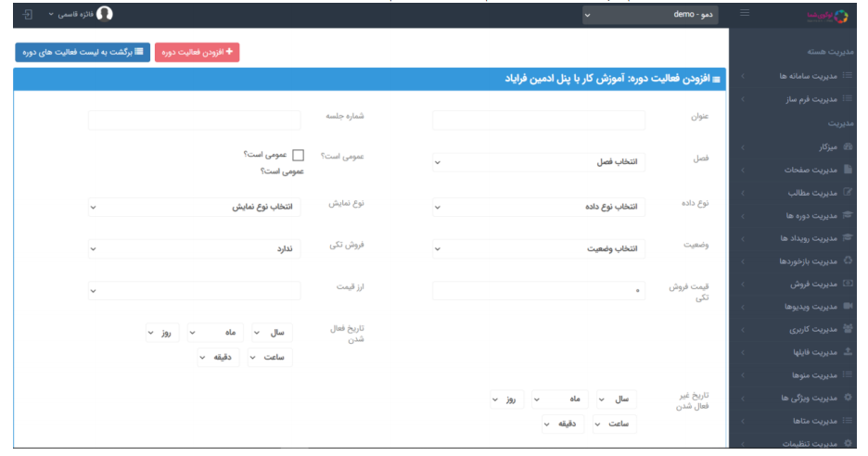Click برگشت به لیست فعالیت های دوره button
This screenshot has width=868, height=456.
click(x=83, y=52)
